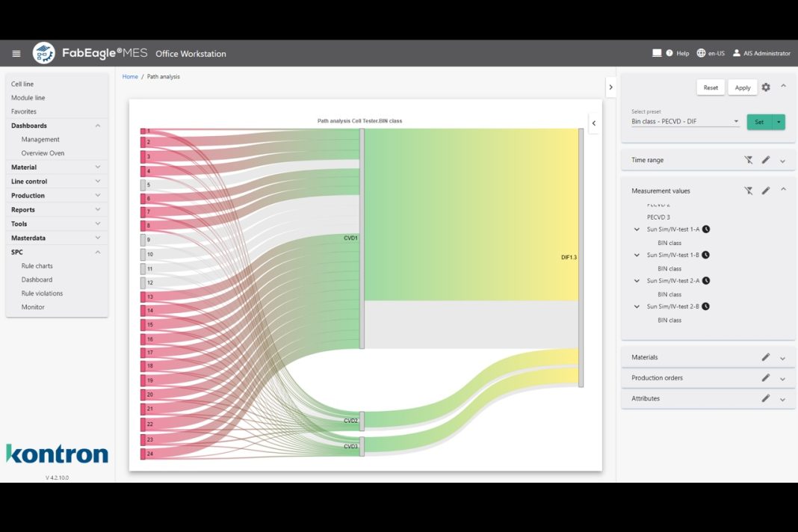798x532 pixels.
Task: Click the green Set button
Action: [x=759, y=122]
